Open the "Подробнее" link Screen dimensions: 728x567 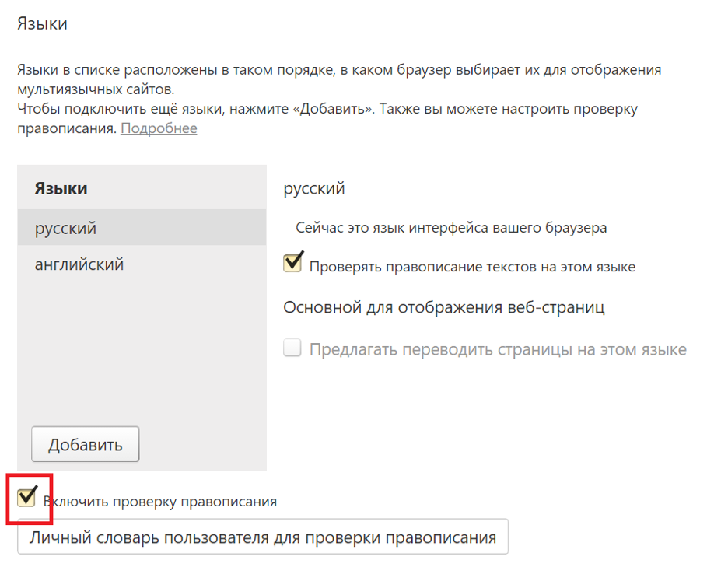click(159, 128)
